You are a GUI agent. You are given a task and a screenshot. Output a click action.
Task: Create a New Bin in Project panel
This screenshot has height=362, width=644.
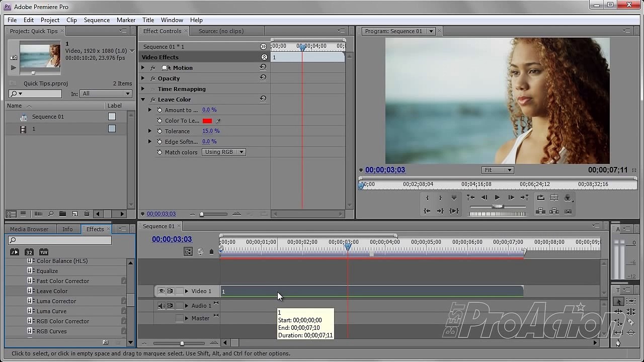(62, 214)
